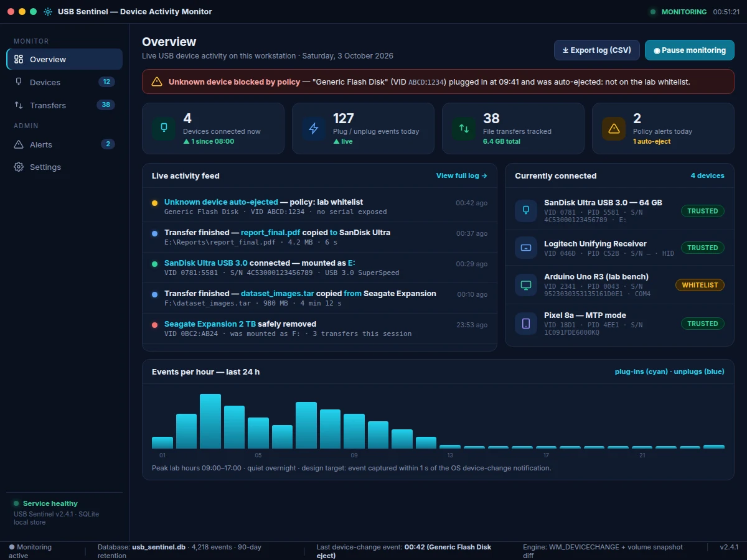The width and height of the screenshot is (747, 560).
Task: Click the Pause monitoring button
Action: pos(690,50)
